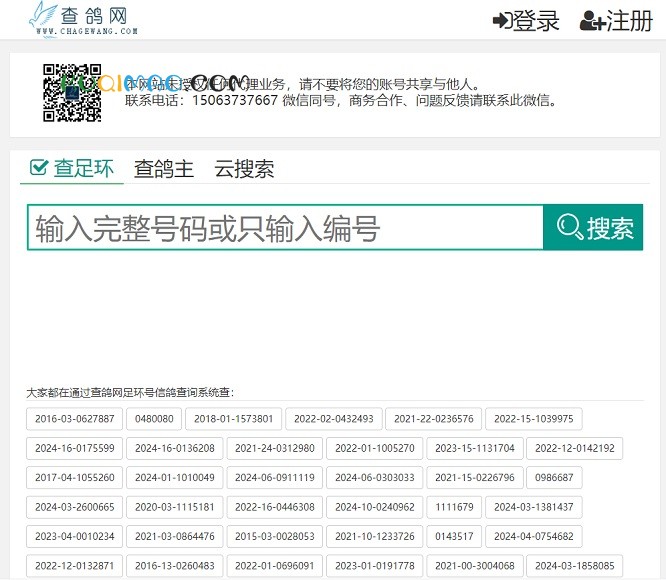
Task: Focus the ring number search input
Action: [285, 228]
